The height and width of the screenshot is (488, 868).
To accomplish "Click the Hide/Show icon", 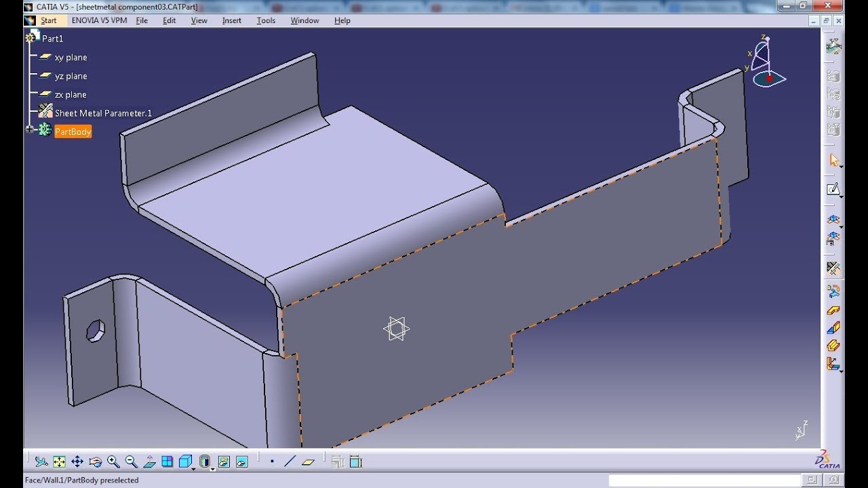I will coord(224,462).
